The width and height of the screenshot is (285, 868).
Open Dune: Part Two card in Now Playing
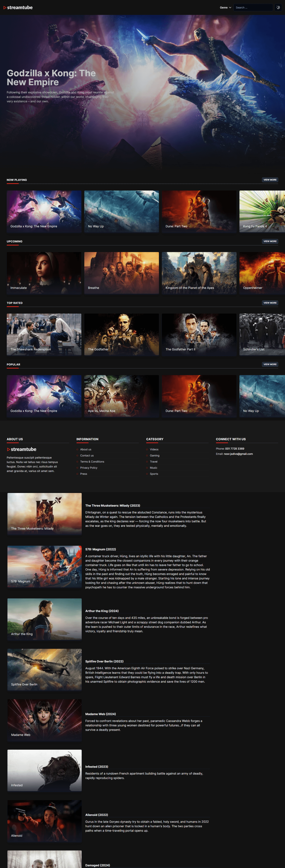[199, 211]
